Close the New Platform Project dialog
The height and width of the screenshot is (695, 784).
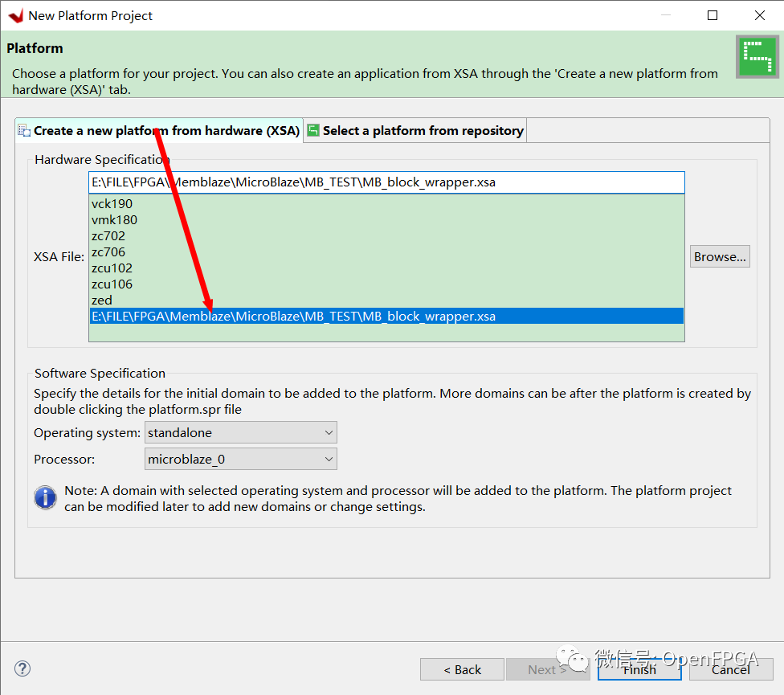760,15
